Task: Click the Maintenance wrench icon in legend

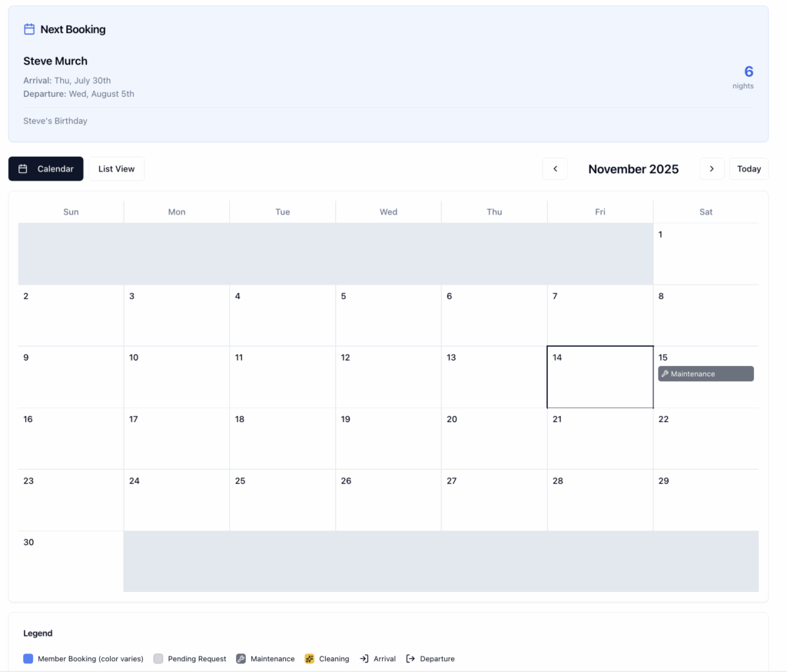Action: 241,659
